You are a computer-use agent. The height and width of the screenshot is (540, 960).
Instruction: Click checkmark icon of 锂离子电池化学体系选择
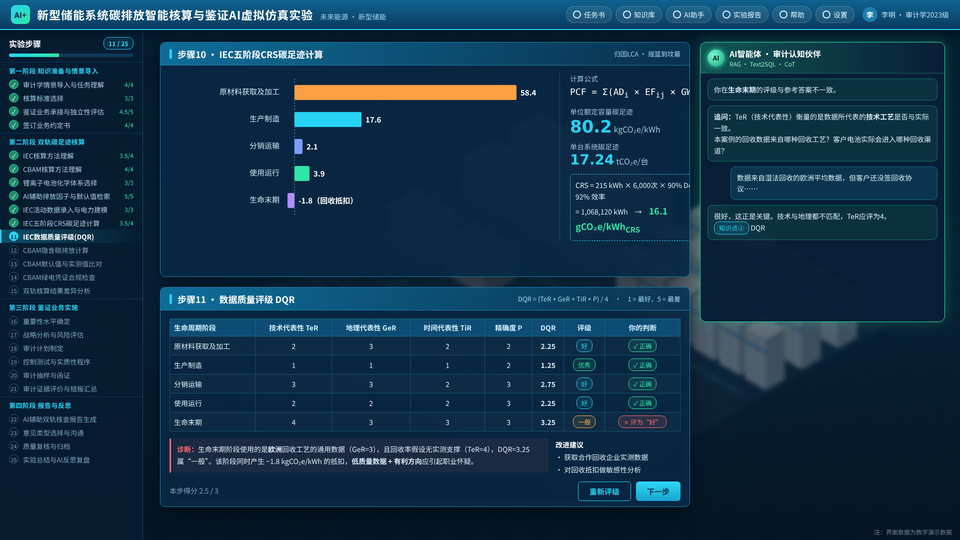click(x=13, y=182)
